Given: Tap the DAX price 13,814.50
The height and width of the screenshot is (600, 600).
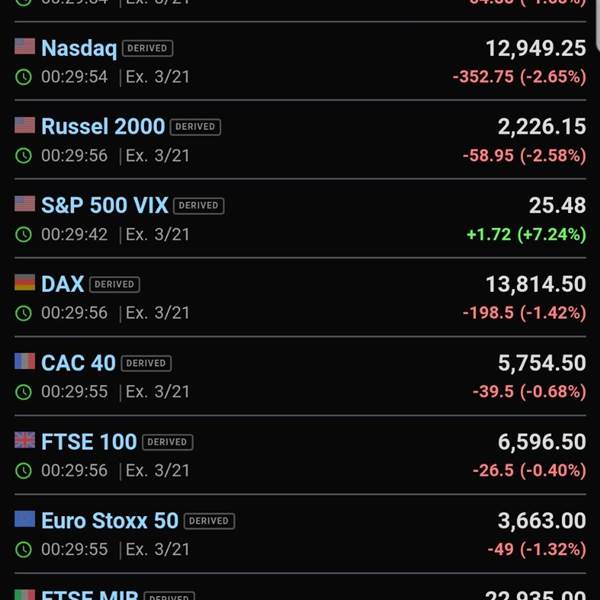Looking at the screenshot, I should click(536, 284).
